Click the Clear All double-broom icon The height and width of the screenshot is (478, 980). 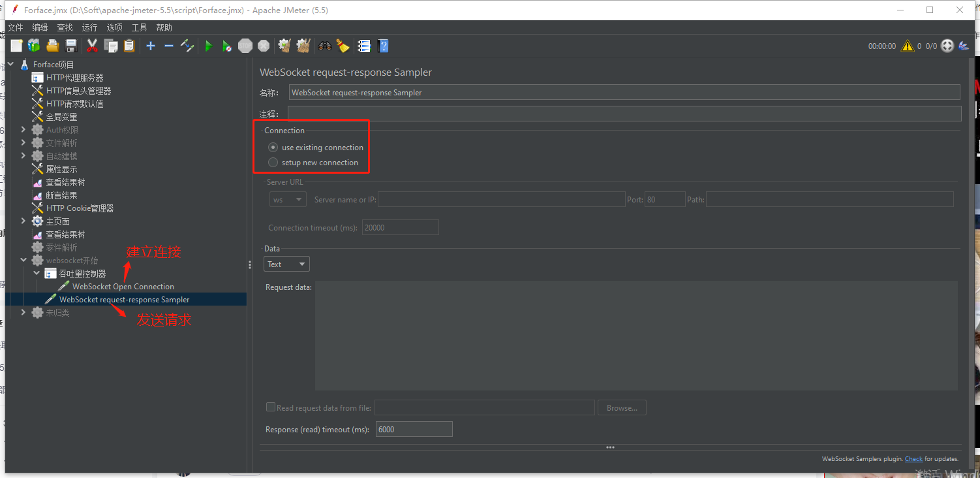point(303,46)
